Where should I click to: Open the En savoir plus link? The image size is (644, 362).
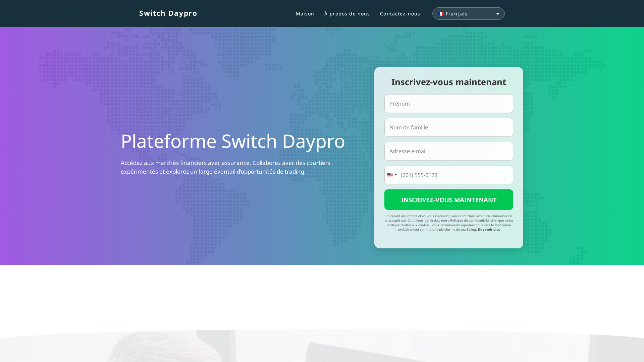(489, 230)
